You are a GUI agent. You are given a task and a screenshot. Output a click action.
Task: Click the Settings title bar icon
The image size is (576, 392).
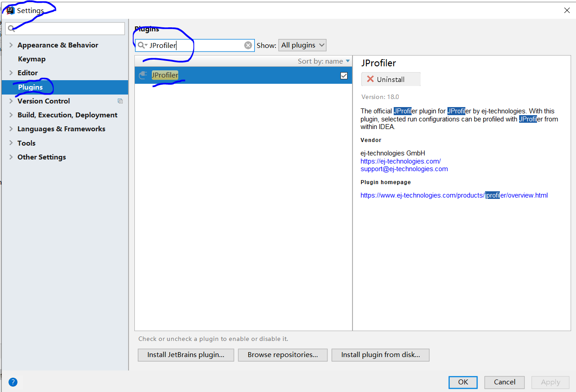(x=10, y=10)
